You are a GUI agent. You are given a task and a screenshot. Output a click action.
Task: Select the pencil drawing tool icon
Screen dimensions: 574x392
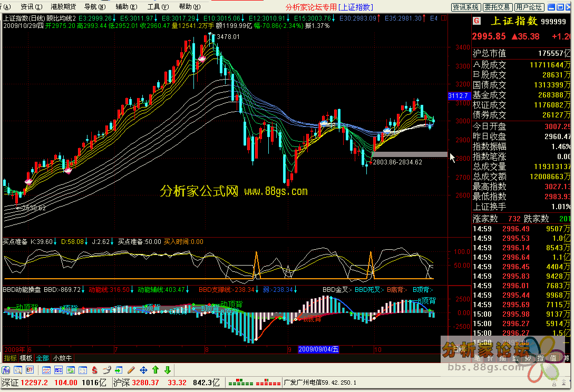(x=131, y=370)
